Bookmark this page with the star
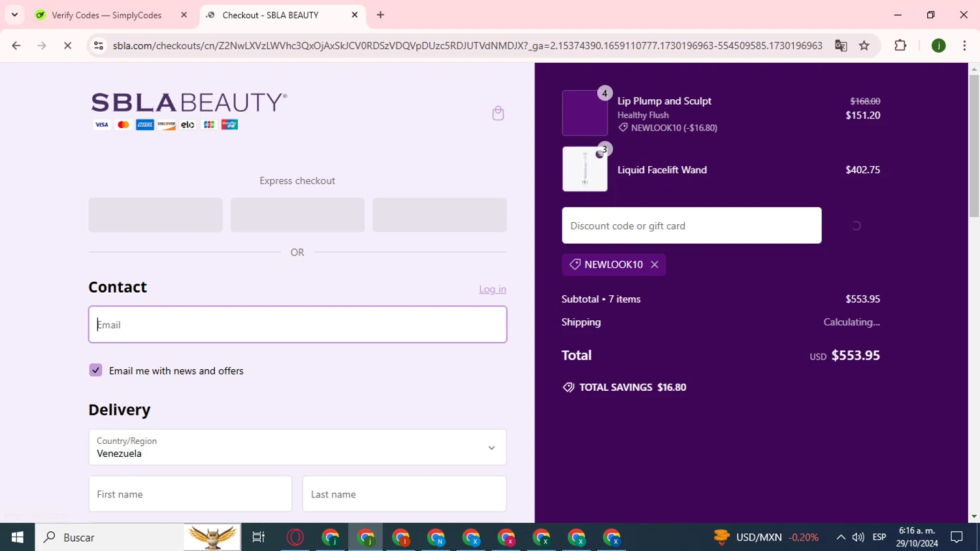This screenshot has height=551, width=980. point(864,45)
